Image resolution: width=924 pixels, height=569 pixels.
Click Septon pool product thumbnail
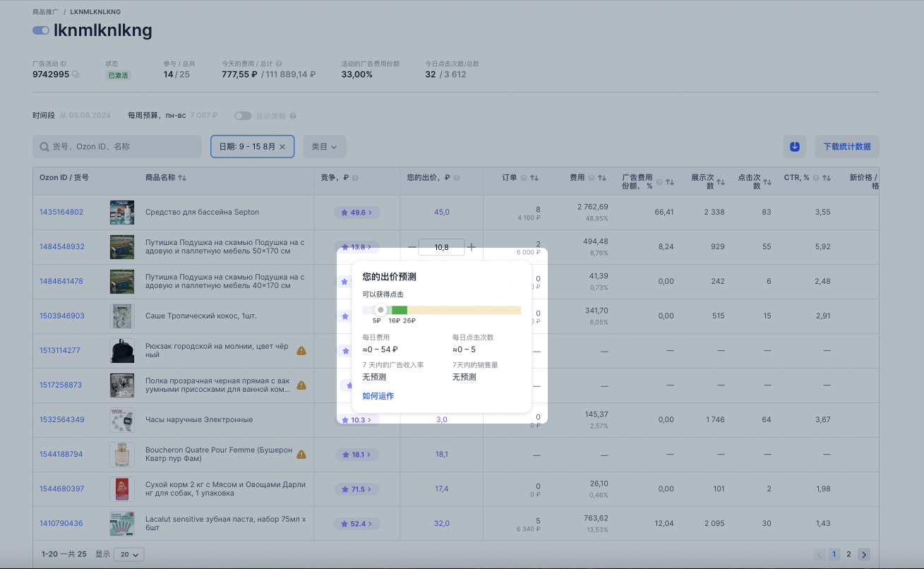pyautogui.click(x=122, y=212)
